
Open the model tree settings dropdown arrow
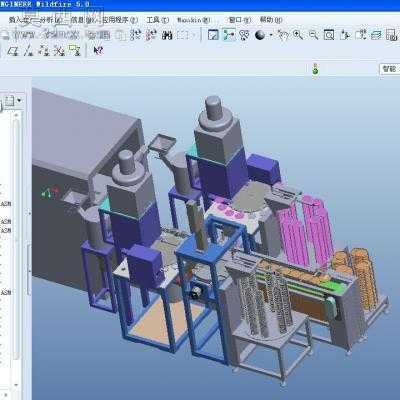[19, 100]
